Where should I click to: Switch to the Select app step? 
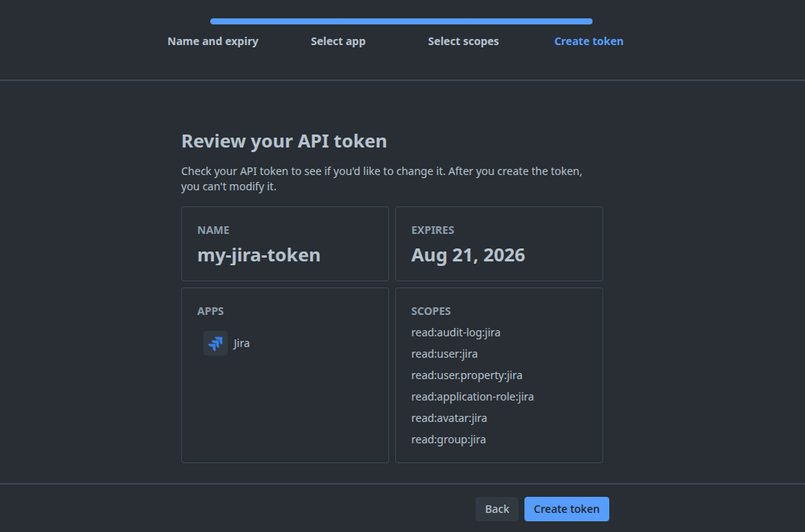coord(338,41)
